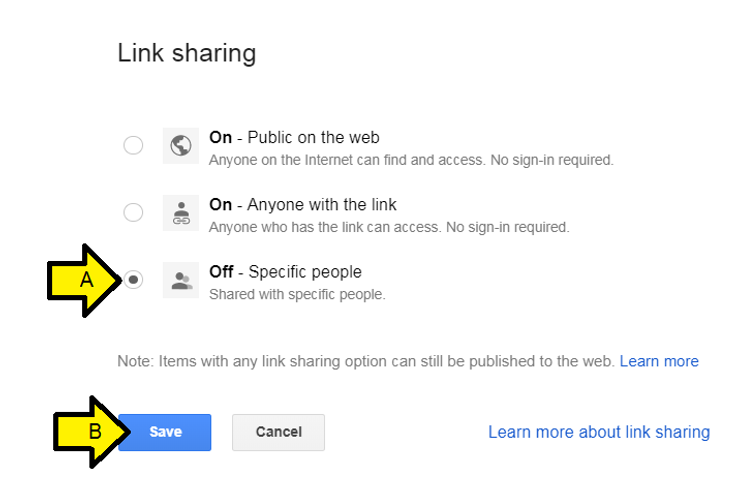Click the note about publishing to the web

point(366,361)
